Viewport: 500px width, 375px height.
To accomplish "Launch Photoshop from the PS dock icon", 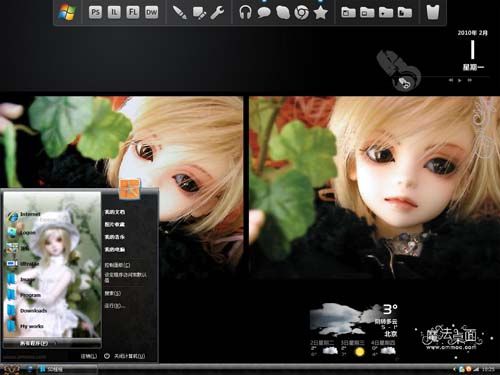I will [x=95, y=13].
